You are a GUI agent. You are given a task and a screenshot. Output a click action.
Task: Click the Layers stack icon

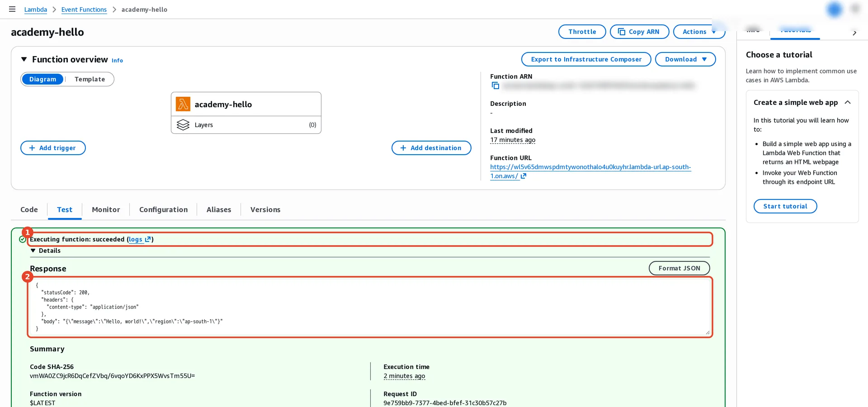[183, 125]
